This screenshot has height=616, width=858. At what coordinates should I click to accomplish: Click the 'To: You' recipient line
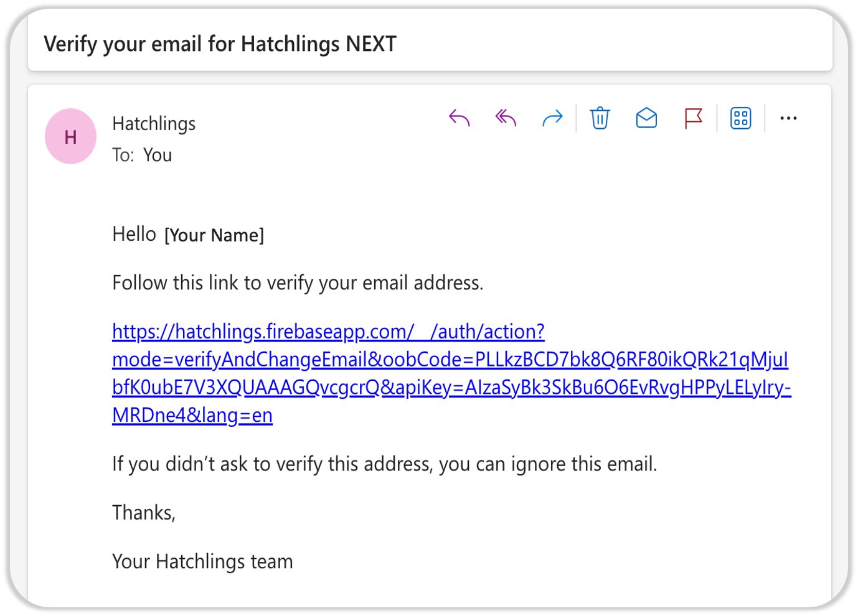point(142,155)
